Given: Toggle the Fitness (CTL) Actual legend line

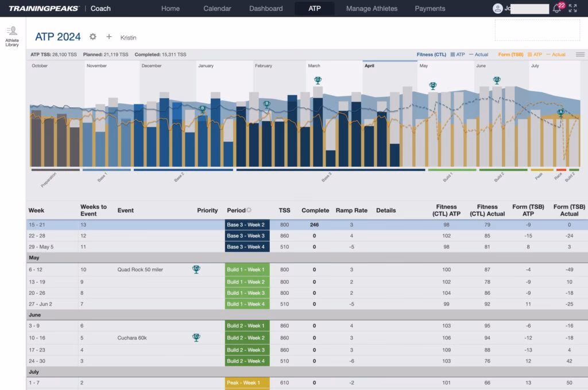Looking at the screenshot, I should click(x=479, y=54).
